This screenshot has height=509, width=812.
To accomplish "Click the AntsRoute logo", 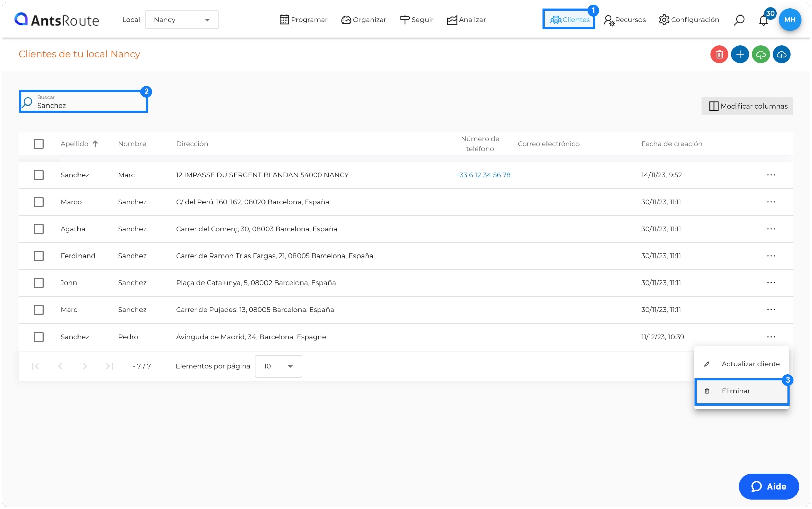I will click(x=57, y=20).
